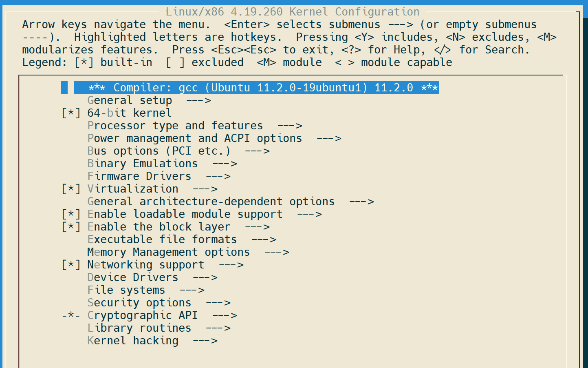The height and width of the screenshot is (368, 588).
Task: Expand Processor type and features arrow
Action: pyautogui.click(x=290, y=126)
